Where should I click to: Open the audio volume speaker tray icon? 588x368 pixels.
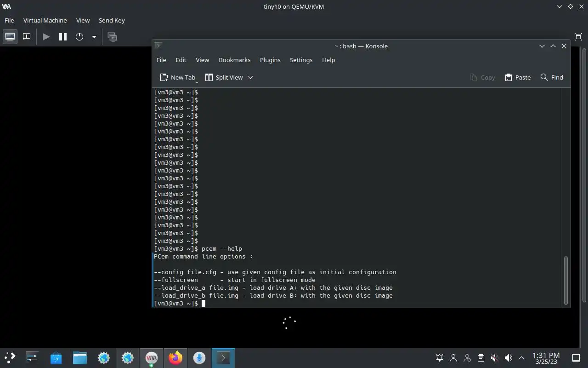tap(508, 358)
